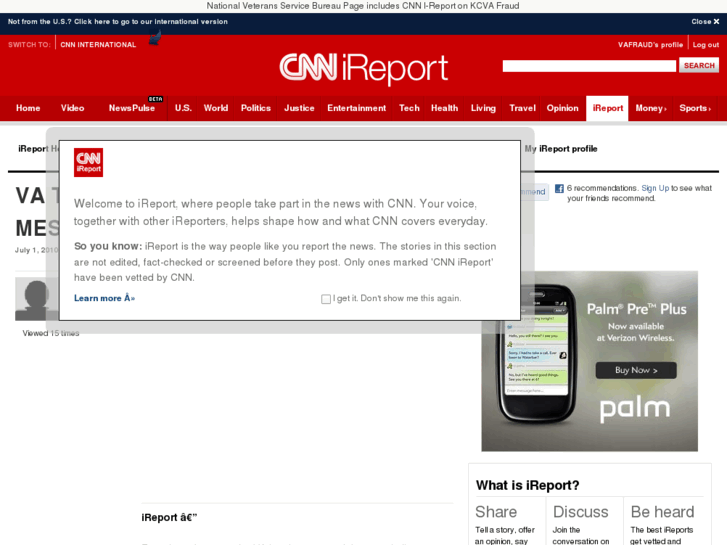This screenshot has height=545, width=727.
Task: Click 'Not from the U.S.?' international link
Action: click(118, 21)
